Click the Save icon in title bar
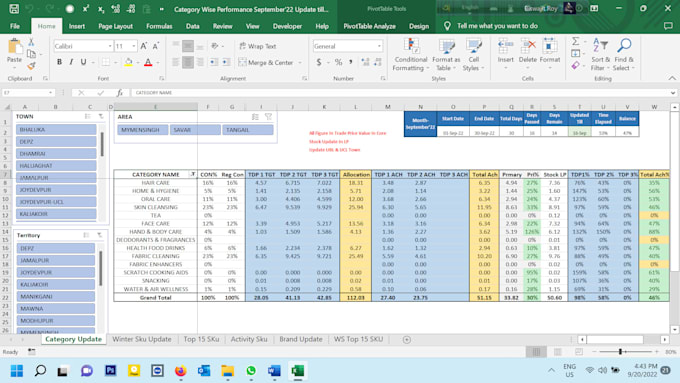Screen dimensions: 680x383 pyautogui.click(x=14, y=9)
